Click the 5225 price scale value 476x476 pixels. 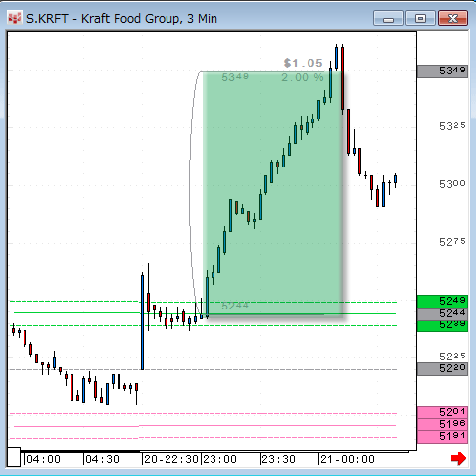click(x=452, y=357)
